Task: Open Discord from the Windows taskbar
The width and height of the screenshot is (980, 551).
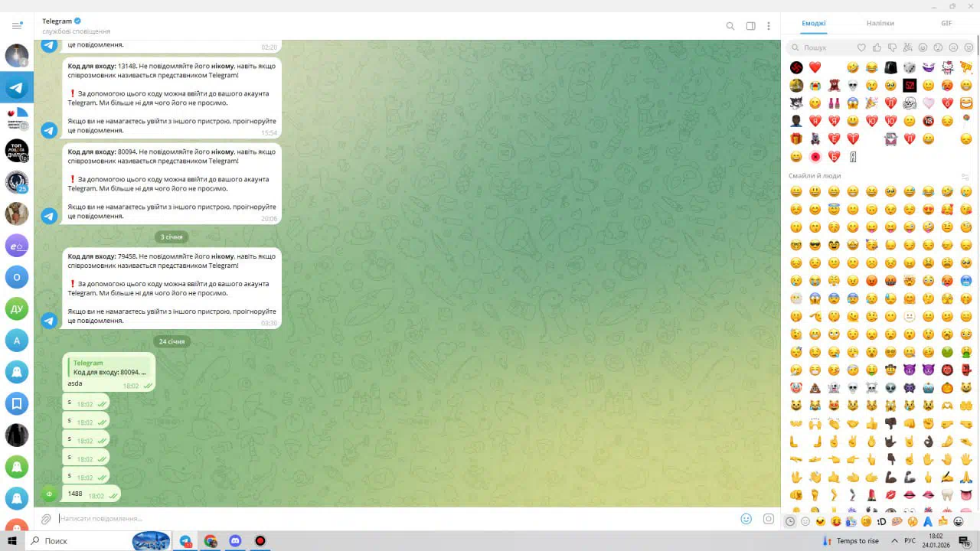Action: pyautogui.click(x=235, y=541)
